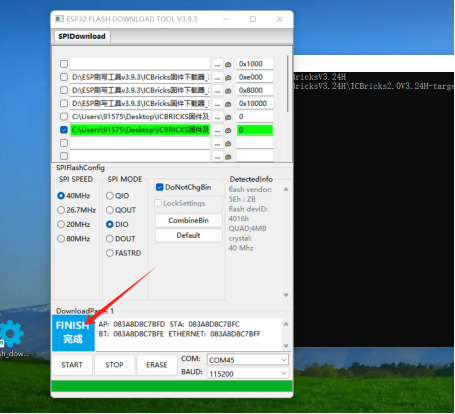Viewport: 455px width, 414px height.
Task: Click the START button
Action: [72, 365]
